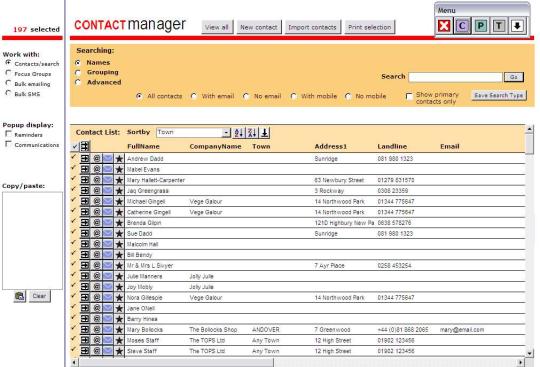Image resolution: width=540 pixels, height=367 pixels.
Task: Enable the Reminders popup checkbox
Action: 9,134
